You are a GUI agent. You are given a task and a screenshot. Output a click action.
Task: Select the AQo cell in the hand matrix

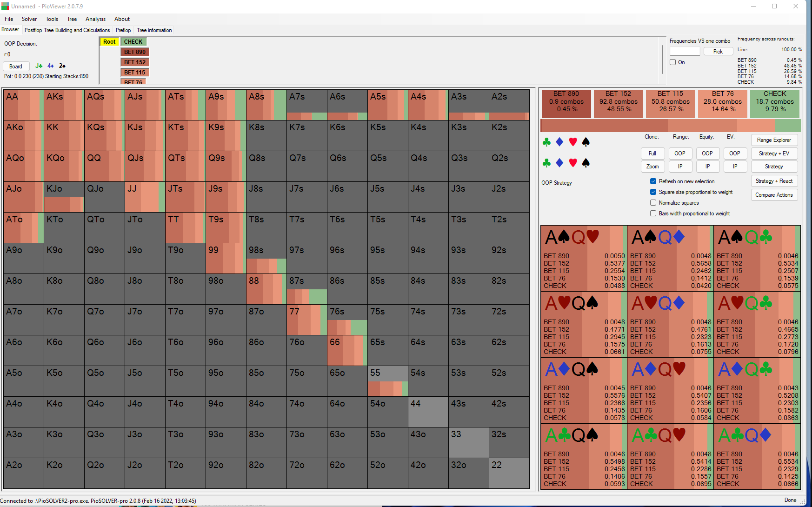click(23, 167)
